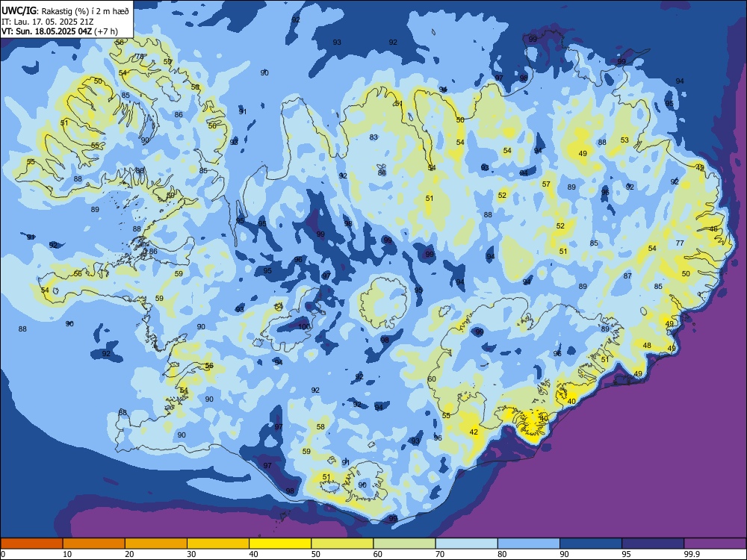
Task: Click the '53' humidity value in the northeast
Action: (x=624, y=140)
